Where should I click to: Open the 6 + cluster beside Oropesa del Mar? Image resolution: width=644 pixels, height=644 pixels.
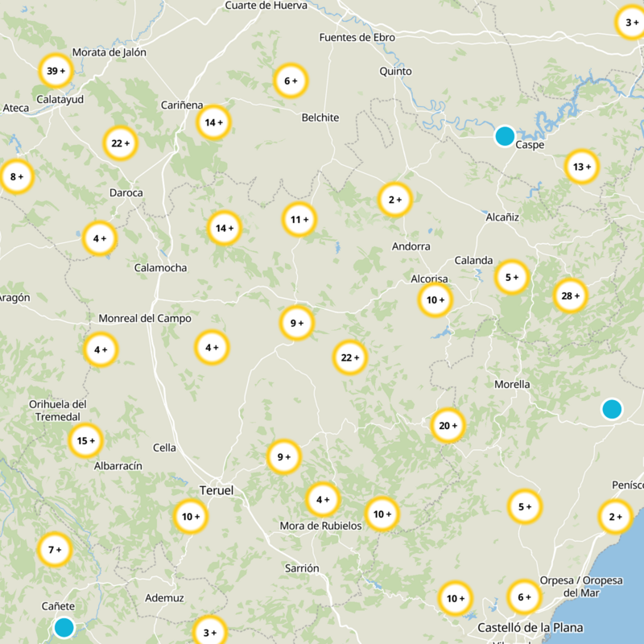[x=524, y=597]
